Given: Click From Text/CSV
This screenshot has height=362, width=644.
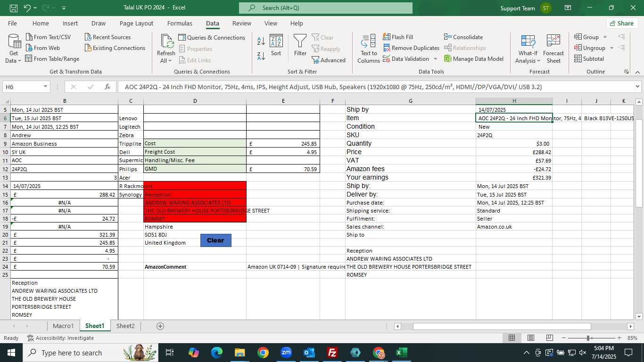Looking at the screenshot, I should point(48,37).
